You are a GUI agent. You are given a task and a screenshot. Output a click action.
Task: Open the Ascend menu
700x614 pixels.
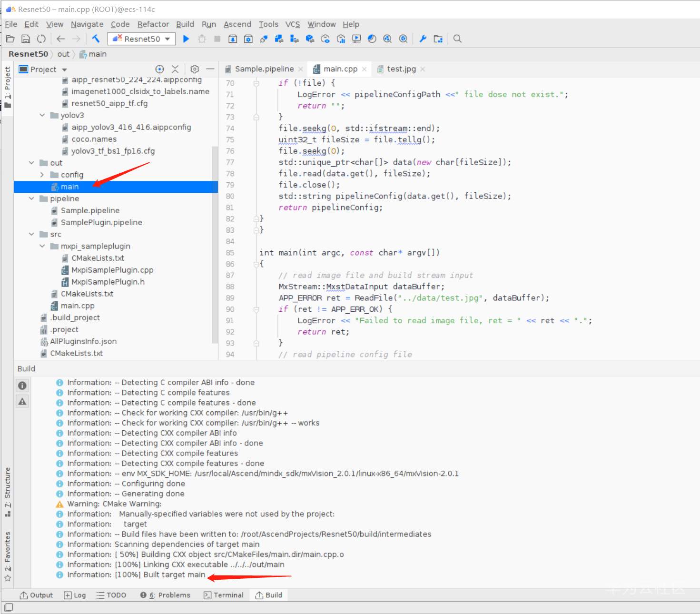pyautogui.click(x=237, y=24)
